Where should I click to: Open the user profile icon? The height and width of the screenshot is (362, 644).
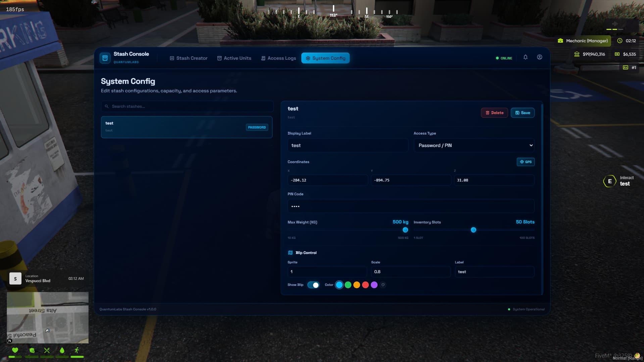539,57
